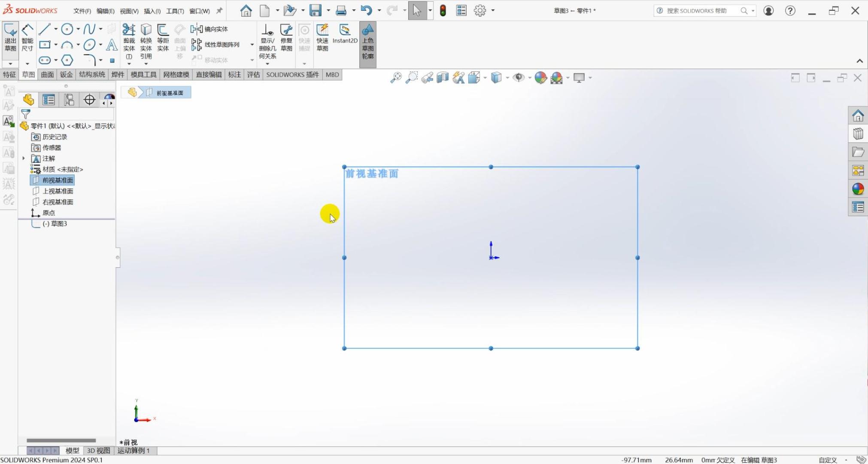Toggle Instant2D mode
This screenshot has width=868, height=464.
[345, 34]
